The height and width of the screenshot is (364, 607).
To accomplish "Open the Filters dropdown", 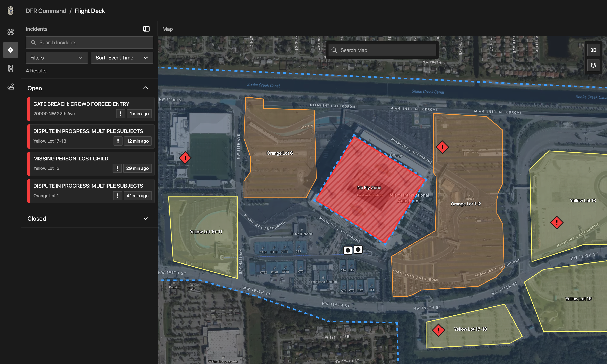I will pyautogui.click(x=57, y=58).
